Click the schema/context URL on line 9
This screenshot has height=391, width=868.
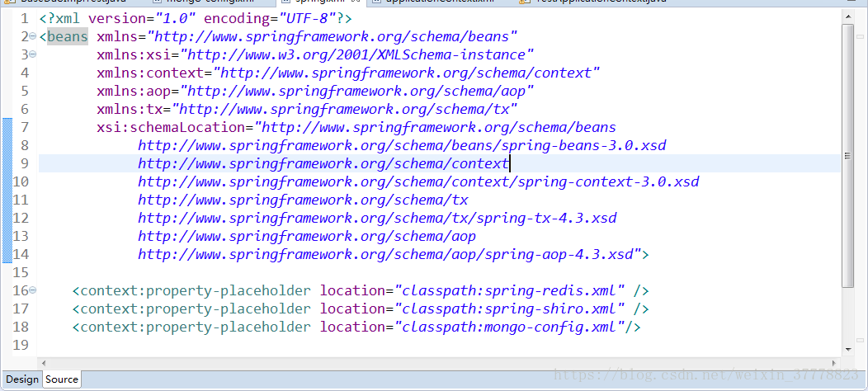[x=323, y=163]
